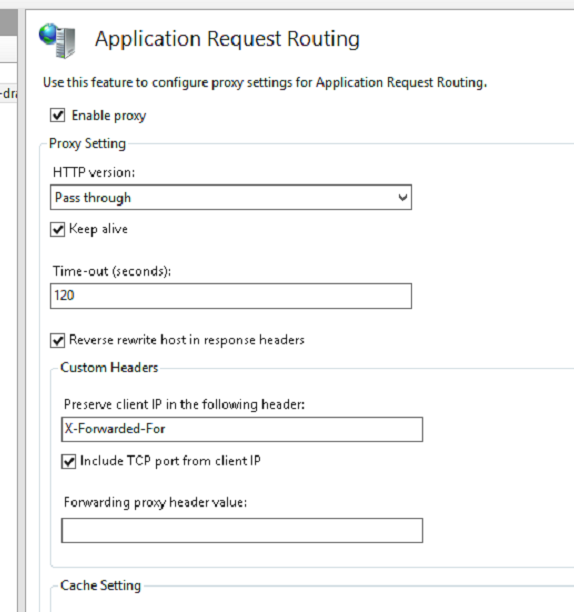
Task: Click the Application Request Routing title
Action: [227, 39]
